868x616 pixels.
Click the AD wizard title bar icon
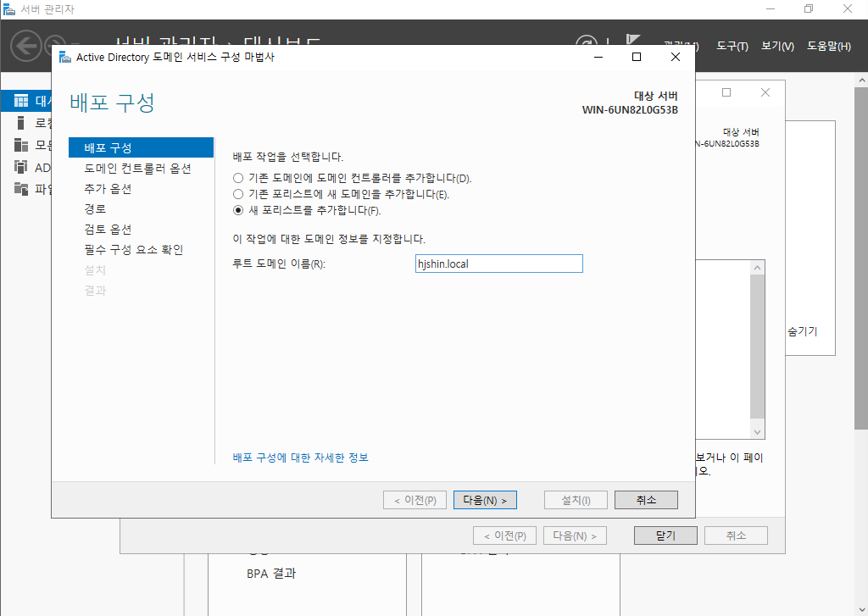(65, 57)
